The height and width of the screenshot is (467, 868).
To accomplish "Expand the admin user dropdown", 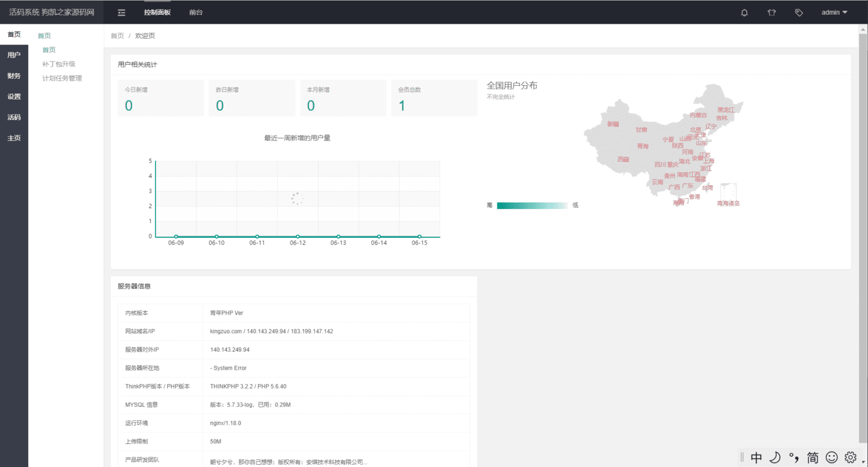I will coord(834,12).
